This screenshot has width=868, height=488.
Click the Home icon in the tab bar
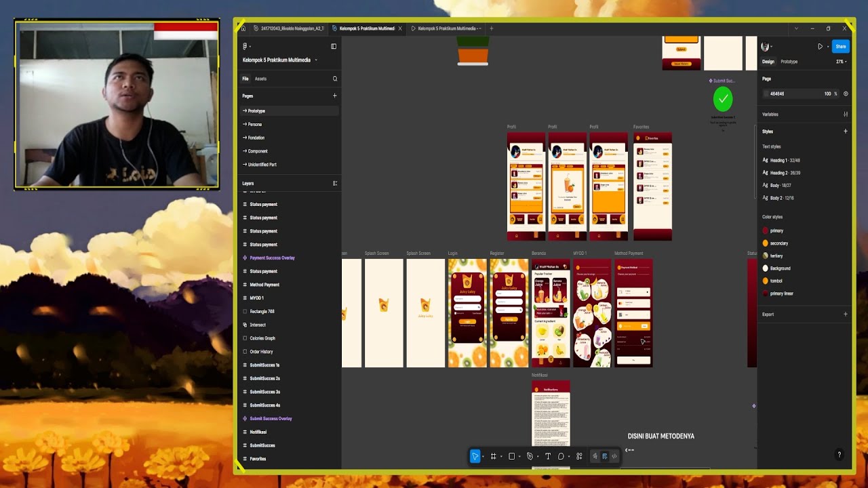(x=243, y=28)
